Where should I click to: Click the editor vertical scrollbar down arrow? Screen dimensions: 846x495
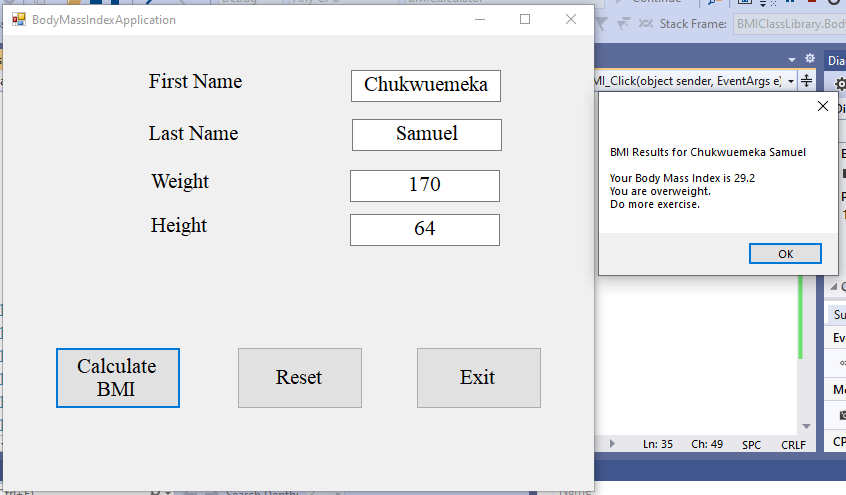point(806,426)
